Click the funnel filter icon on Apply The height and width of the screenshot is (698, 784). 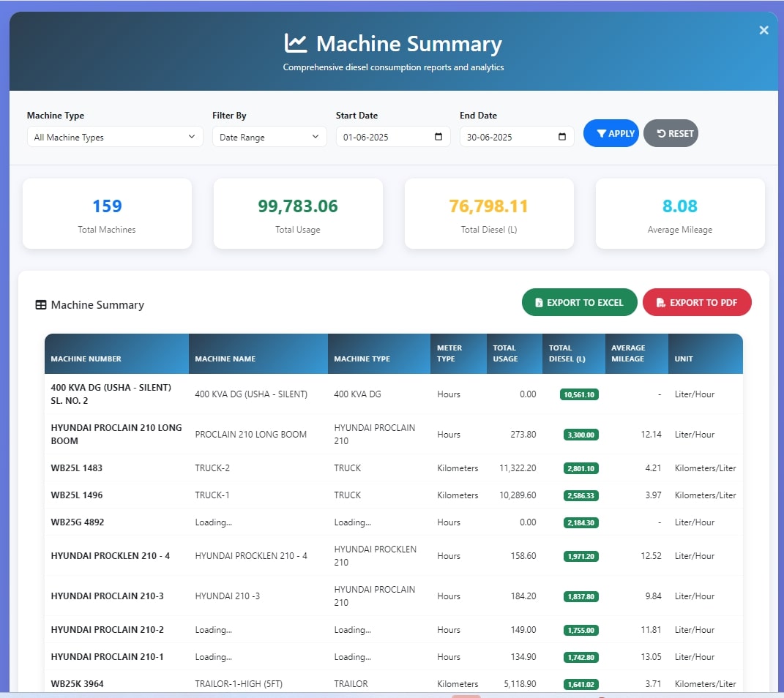(601, 134)
